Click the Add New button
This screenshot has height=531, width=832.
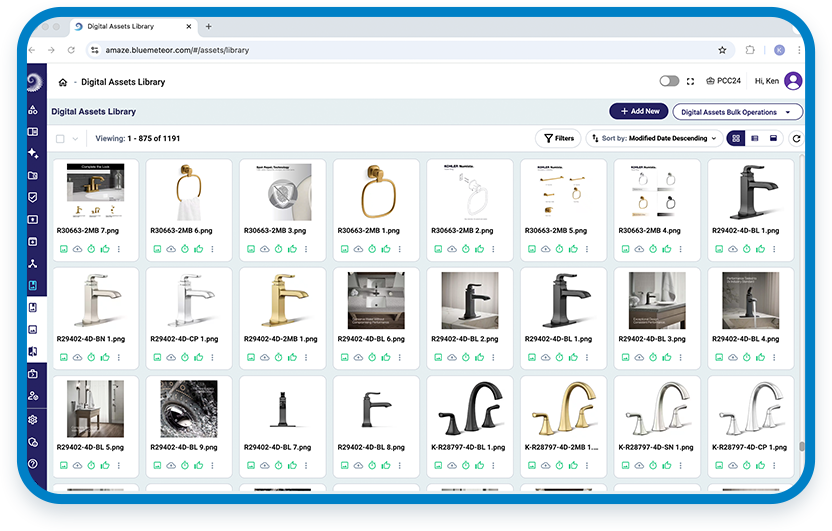(640, 111)
